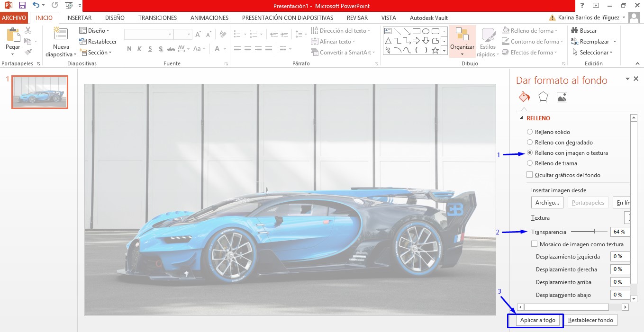
Task: Click the Transparencia 64 % value field
Action: (x=620, y=232)
